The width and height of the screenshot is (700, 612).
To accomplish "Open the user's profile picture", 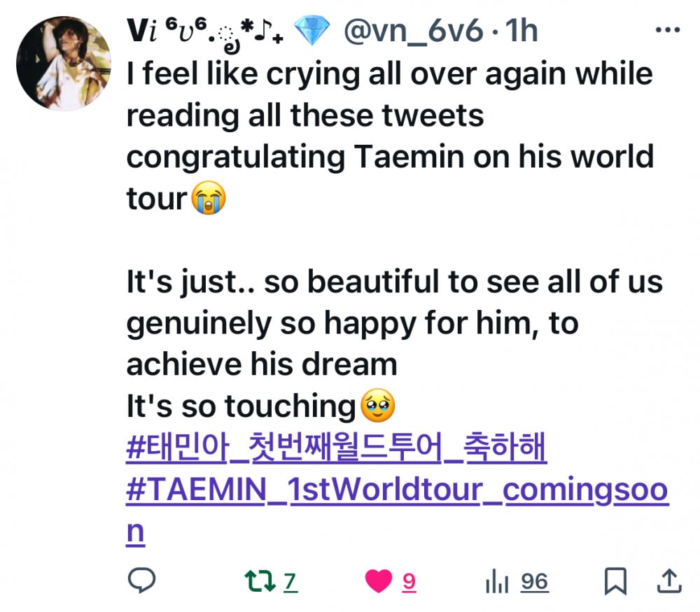I will tap(64, 64).
